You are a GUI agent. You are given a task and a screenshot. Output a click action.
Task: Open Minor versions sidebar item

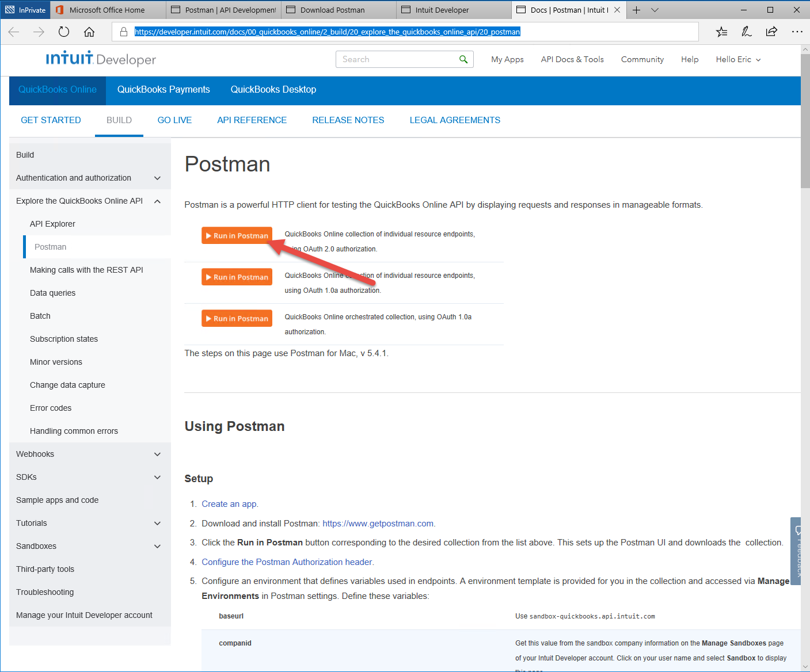[56, 362]
